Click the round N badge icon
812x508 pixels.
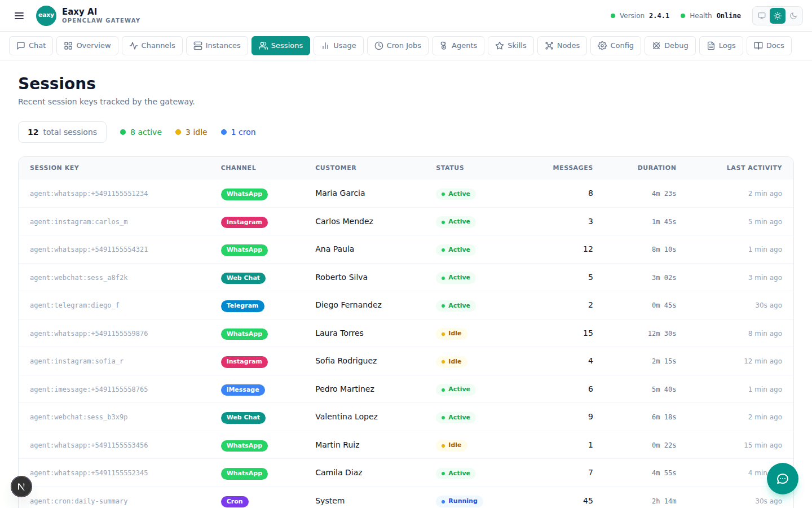point(21,487)
